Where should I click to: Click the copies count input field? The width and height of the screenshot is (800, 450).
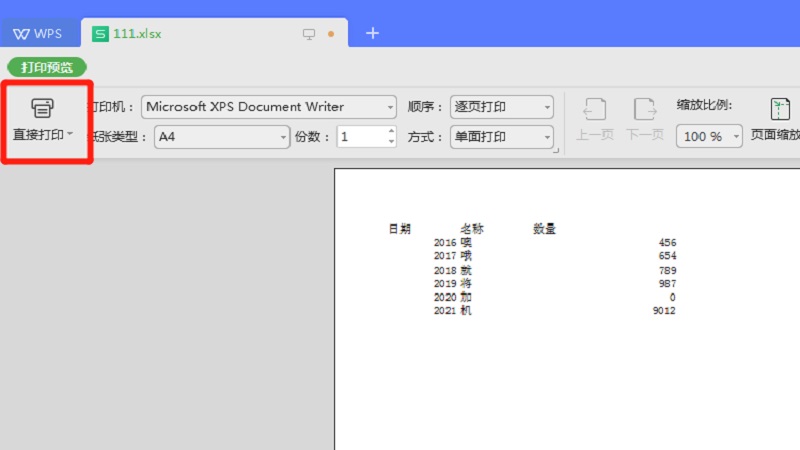[x=360, y=137]
